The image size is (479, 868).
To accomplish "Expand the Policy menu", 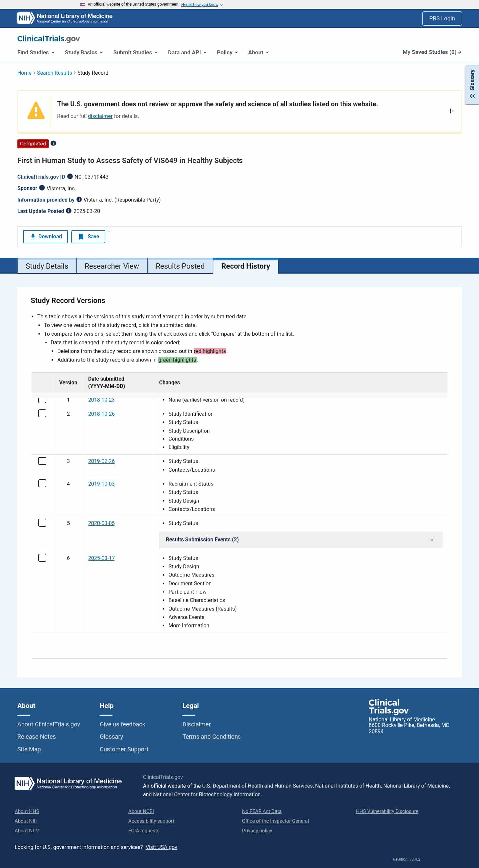I will pyautogui.click(x=227, y=52).
